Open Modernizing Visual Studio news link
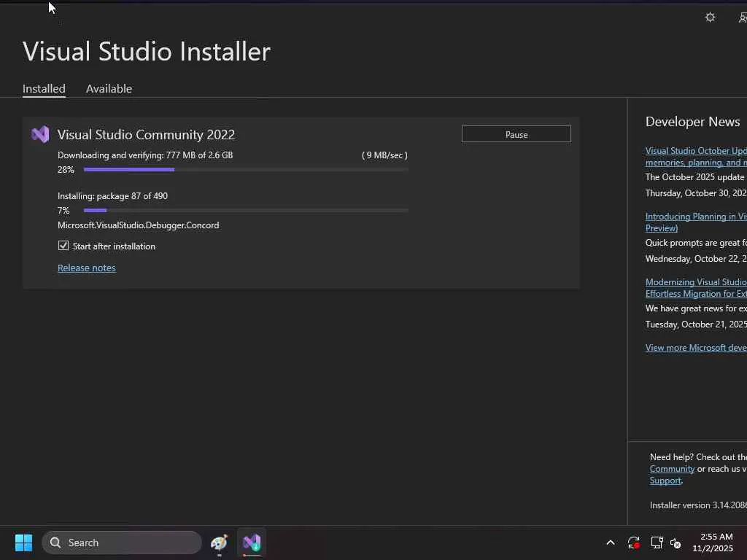Screen dimensions: 747x560 click(696, 288)
